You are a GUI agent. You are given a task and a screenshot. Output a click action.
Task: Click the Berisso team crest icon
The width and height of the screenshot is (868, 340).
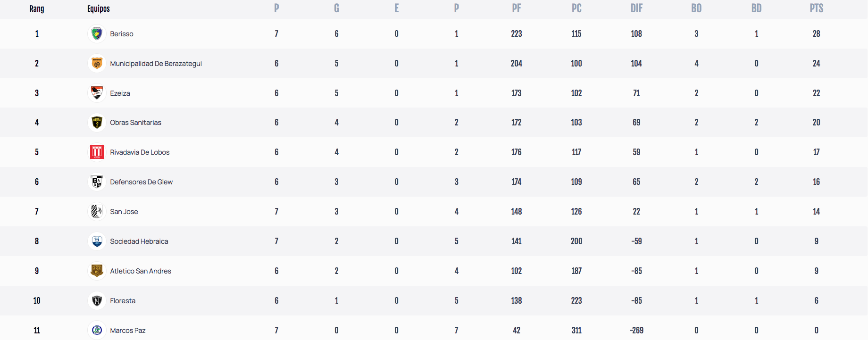(x=97, y=33)
